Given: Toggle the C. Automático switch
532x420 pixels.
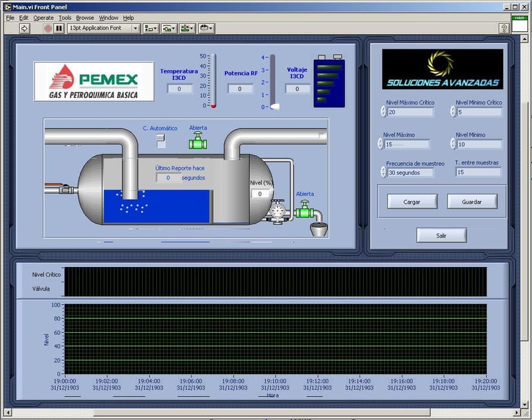Looking at the screenshot, I should (x=161, y=140).
